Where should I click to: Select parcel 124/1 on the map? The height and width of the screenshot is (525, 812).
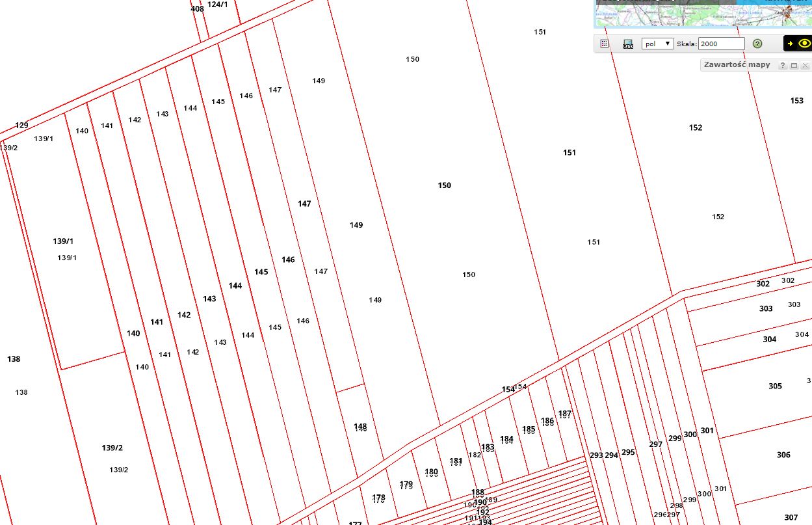[x=218, y=5]
